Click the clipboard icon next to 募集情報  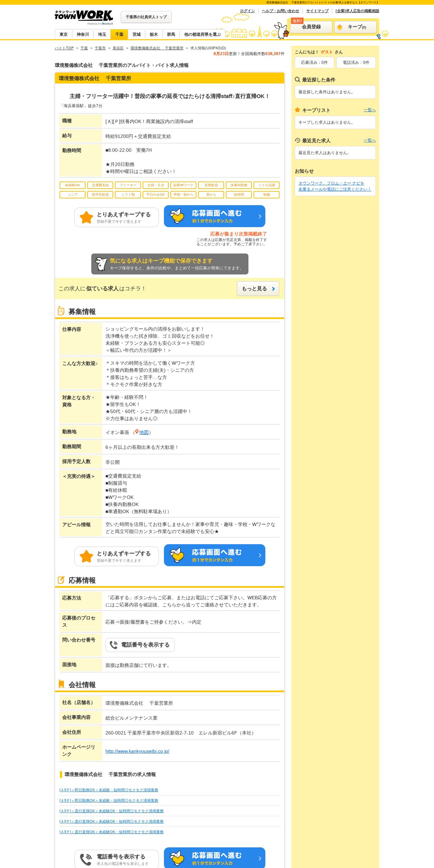(61, 311)
